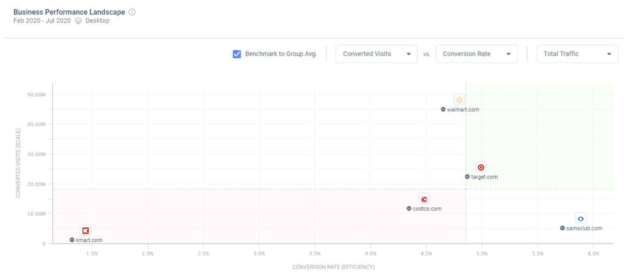The height and width of the screenshot is (280, 644).
Task: Click globe icon next to walmart.com
Action: [x=443, y=109]
